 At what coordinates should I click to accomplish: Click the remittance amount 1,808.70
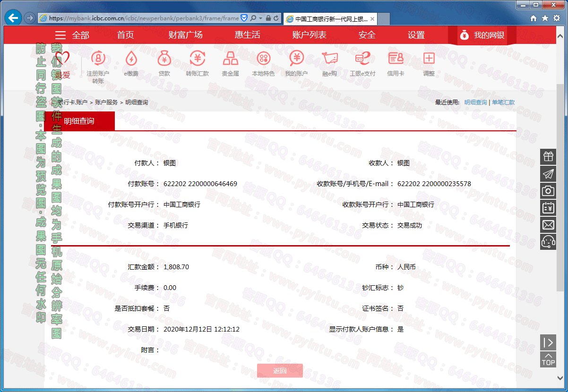tap(176, 267)
